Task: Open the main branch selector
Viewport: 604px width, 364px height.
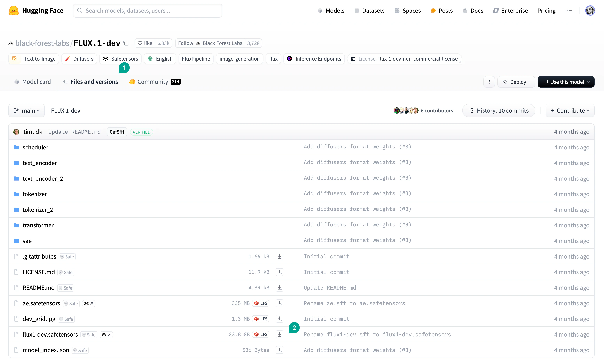Action: 27,110
